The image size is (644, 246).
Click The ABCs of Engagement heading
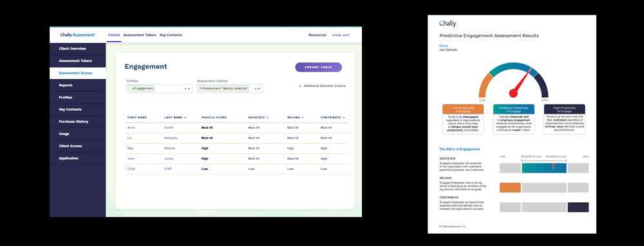point(460,149)
